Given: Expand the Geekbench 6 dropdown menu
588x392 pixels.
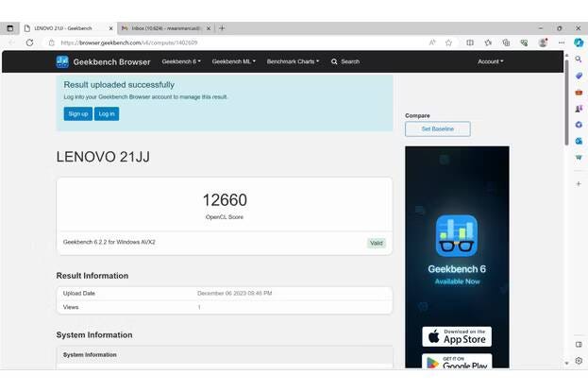Looking at the screenshot, I should tap(179, 61).
